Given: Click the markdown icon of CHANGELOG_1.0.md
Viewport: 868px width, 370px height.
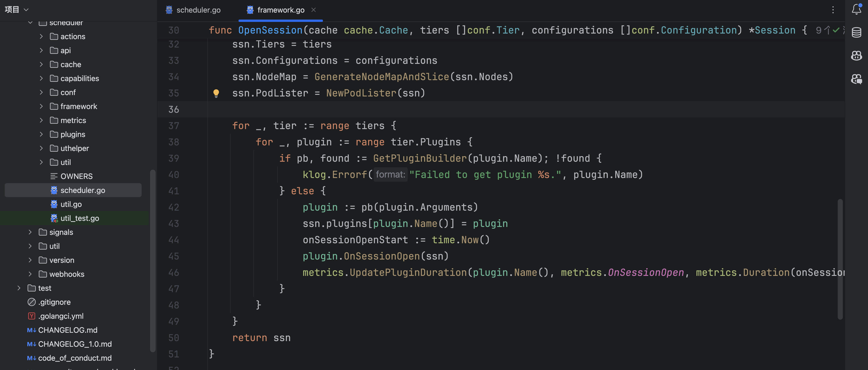Looking at the screenshot, I should point(32,344).
